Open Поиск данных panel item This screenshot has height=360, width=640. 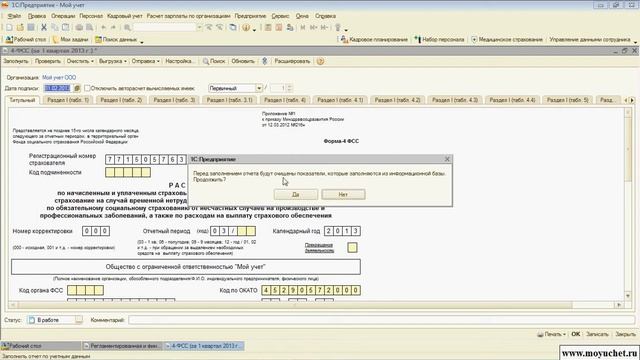[116, 40]
